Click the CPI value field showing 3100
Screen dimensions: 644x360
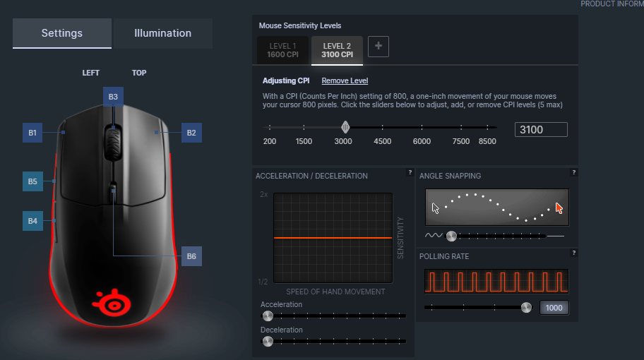click(541, 130)
